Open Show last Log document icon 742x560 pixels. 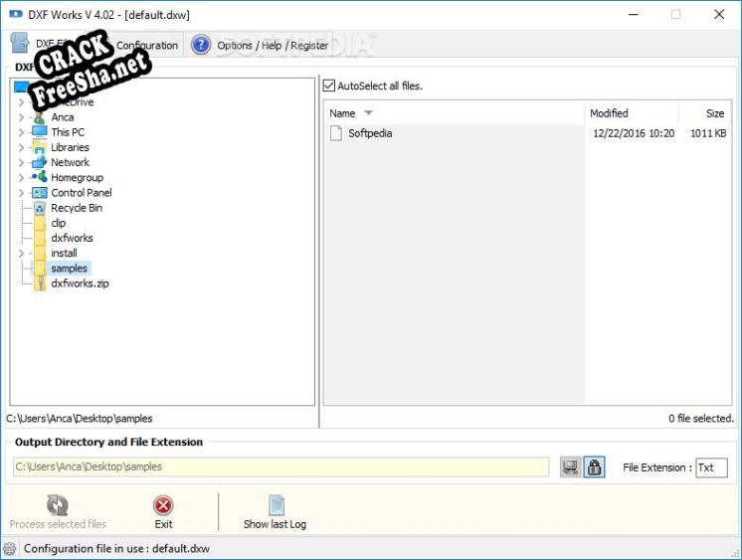click(276, 505)
